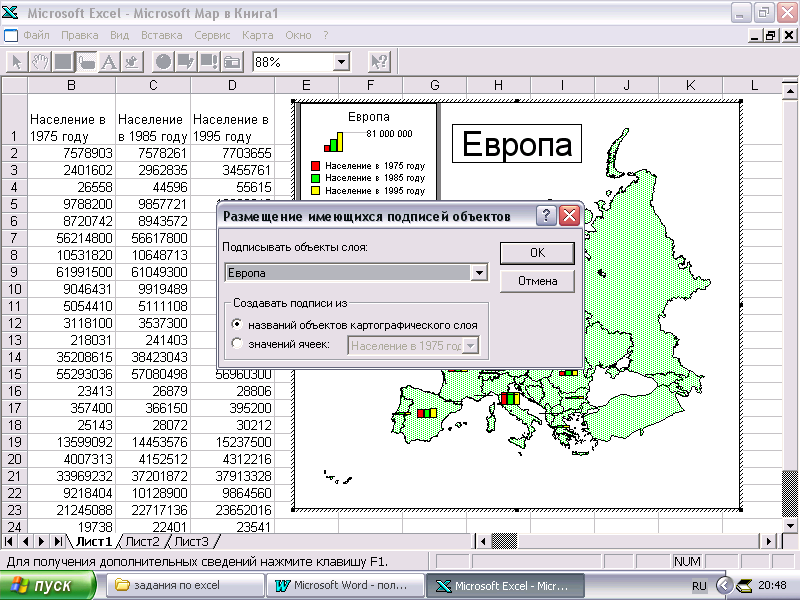The width and height of the screenshot is (800, 600).
Task: Open the пуск Start menu
Action: point(47,585)
